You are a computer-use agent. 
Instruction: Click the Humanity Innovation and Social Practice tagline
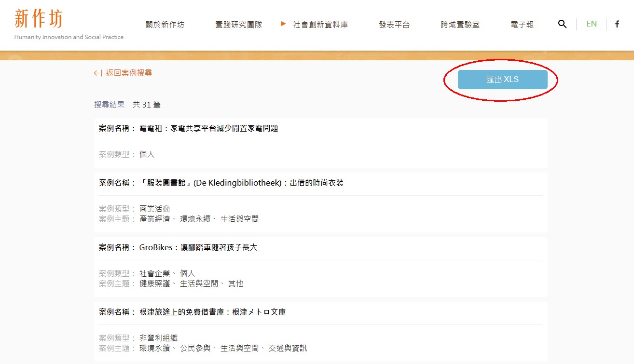(69, 37)
